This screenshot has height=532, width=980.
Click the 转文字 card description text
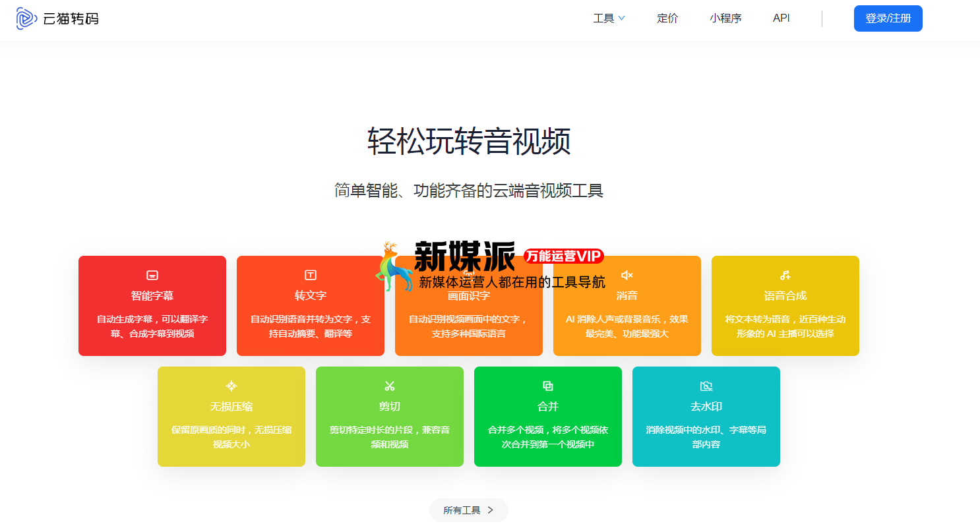[311, 326]
